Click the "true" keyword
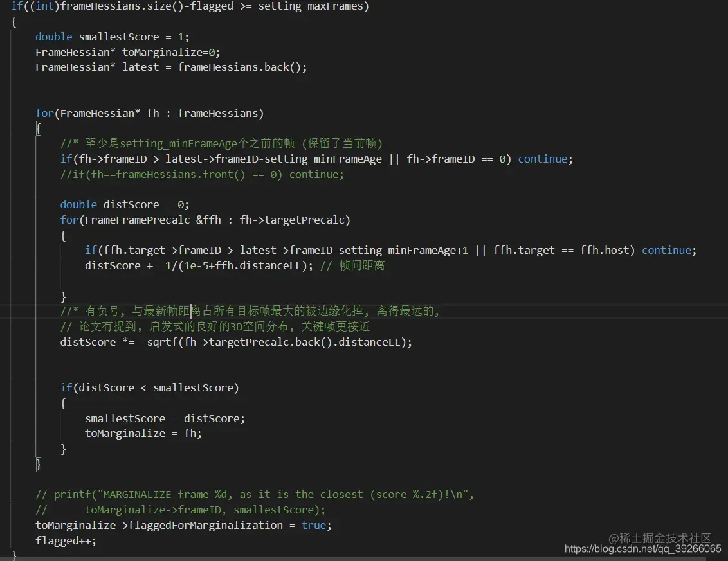 point(313,525)
